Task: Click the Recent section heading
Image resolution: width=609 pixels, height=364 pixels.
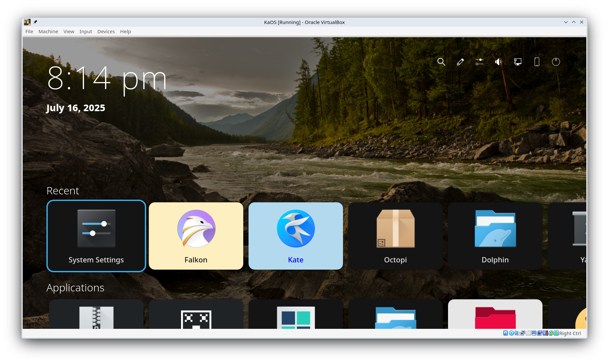Action: tap(63, 191)
